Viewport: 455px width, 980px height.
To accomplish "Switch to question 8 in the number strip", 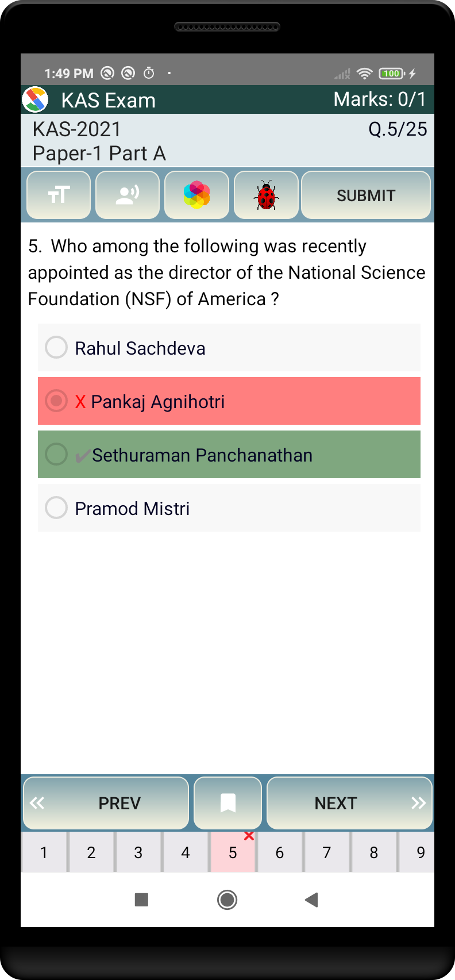I will click(x=374, y=852).
